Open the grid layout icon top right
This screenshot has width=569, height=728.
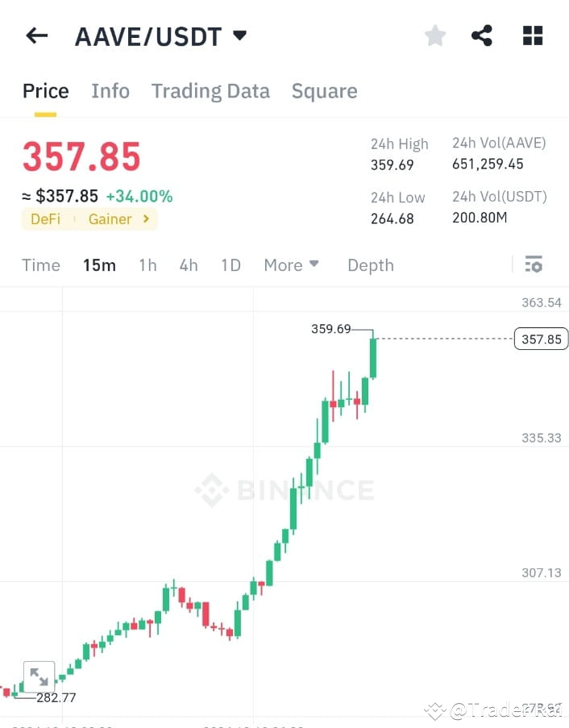click(532, 35)
